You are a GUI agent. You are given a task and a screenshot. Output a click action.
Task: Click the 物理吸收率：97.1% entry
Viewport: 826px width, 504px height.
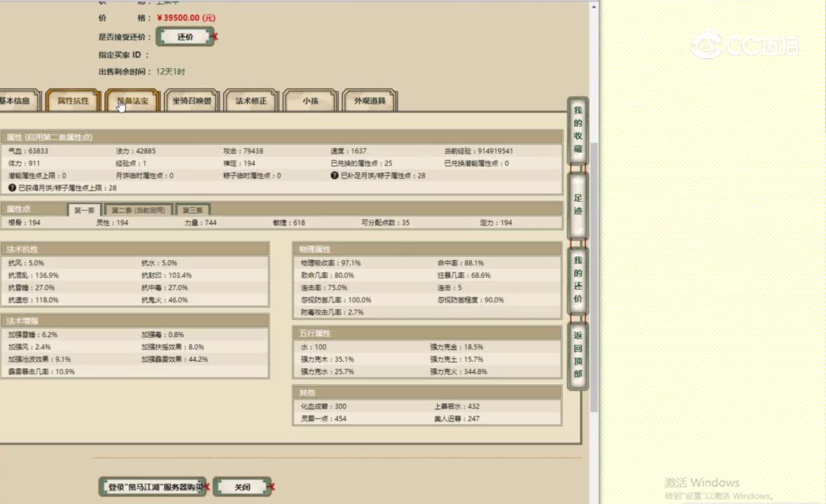[x=331, y=262]
